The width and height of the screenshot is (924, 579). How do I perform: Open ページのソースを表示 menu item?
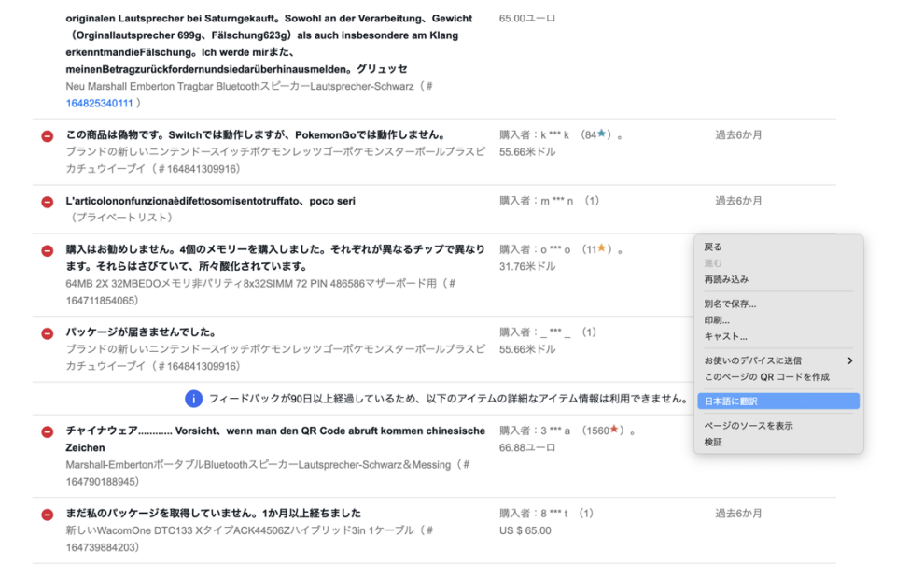tap(749, 426)
